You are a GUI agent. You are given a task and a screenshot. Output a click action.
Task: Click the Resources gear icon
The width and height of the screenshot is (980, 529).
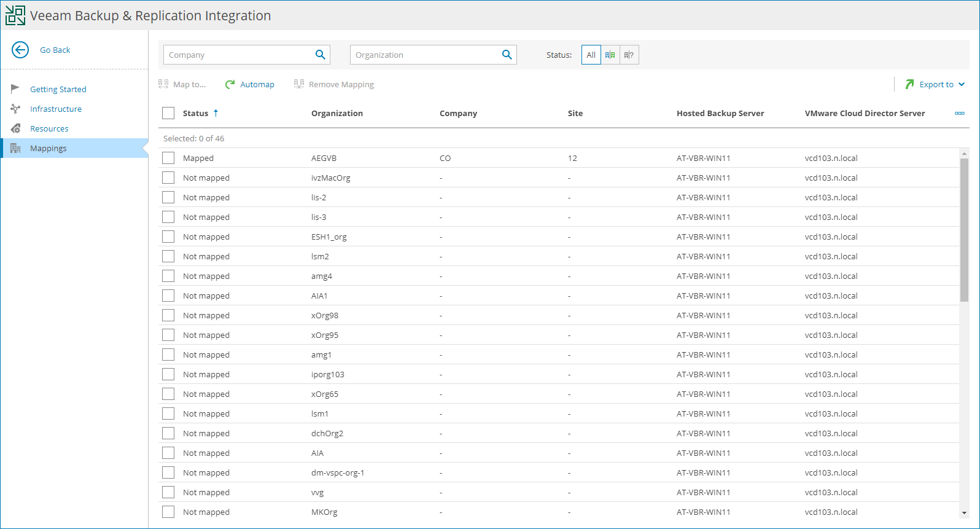(15, 128)
